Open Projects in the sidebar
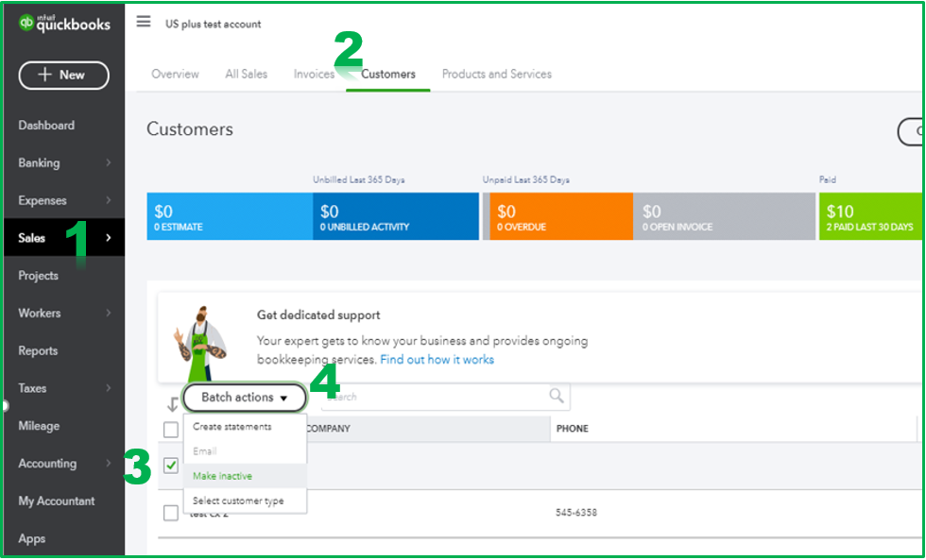The height and width of the screenshot is (560, 926). point(39,276)
